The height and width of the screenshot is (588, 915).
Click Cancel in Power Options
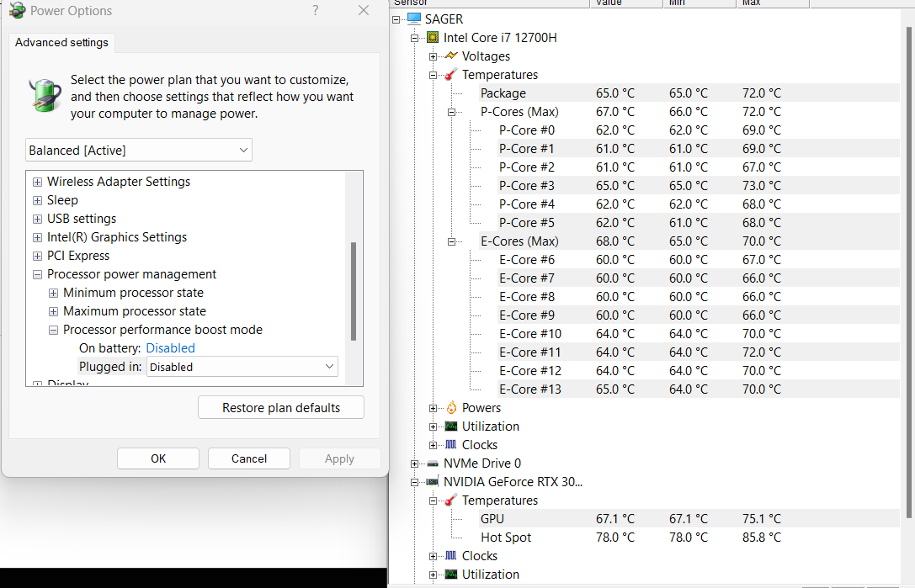tap(249, 458)
